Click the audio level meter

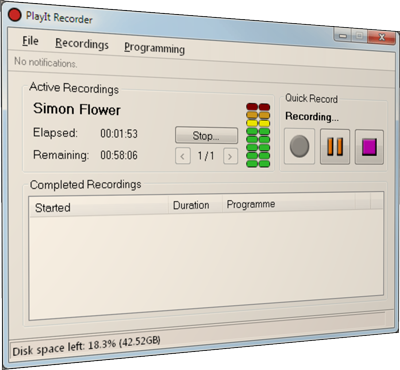point(258,135)
